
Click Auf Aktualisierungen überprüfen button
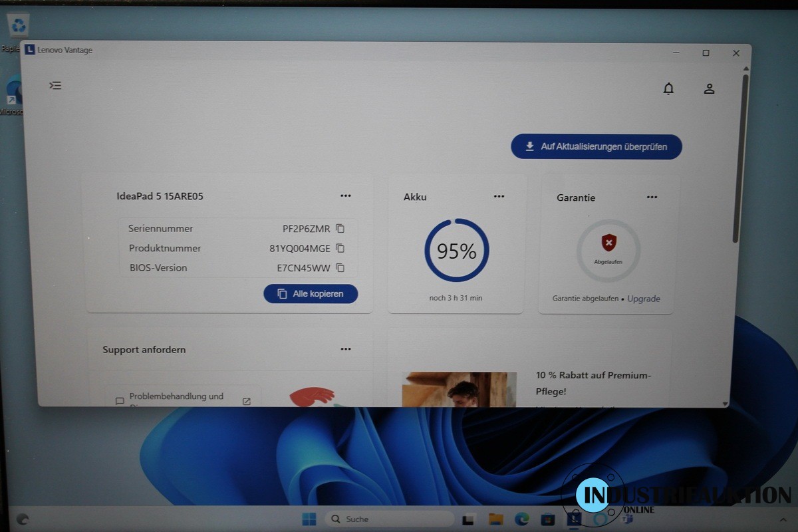click(x=597, y=146)
